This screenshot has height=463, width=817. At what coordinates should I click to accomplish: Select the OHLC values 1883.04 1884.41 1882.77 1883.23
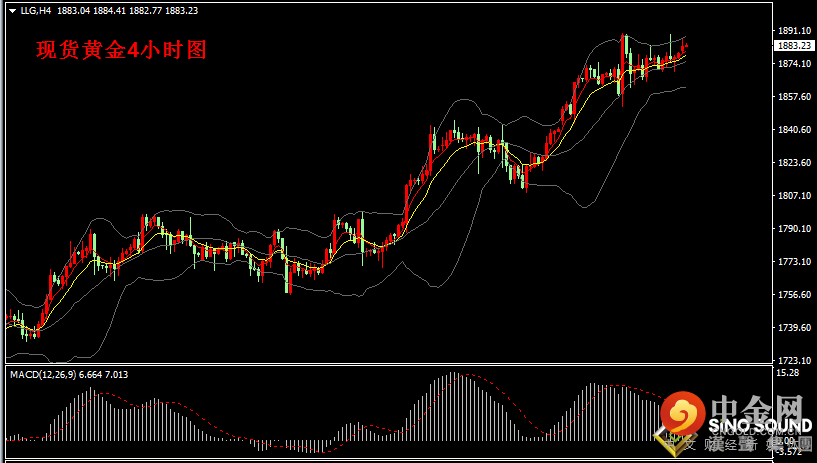(x=127, y=10)
